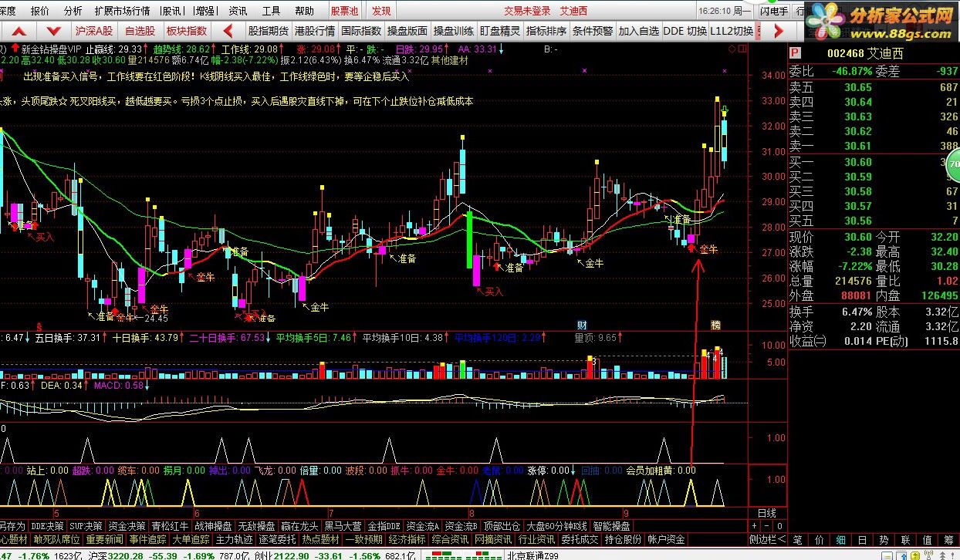Open the 分析 menu

(73, 11)
